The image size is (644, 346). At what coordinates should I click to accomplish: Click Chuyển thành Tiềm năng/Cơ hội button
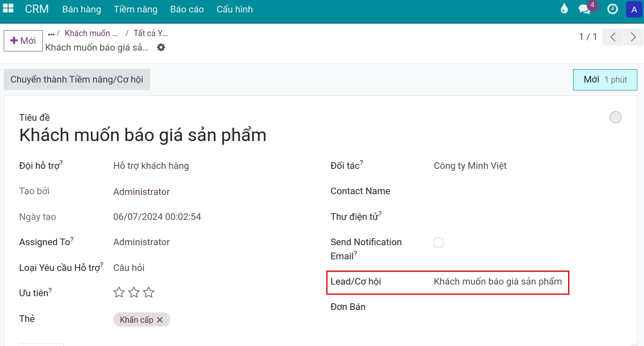[77, 79]
